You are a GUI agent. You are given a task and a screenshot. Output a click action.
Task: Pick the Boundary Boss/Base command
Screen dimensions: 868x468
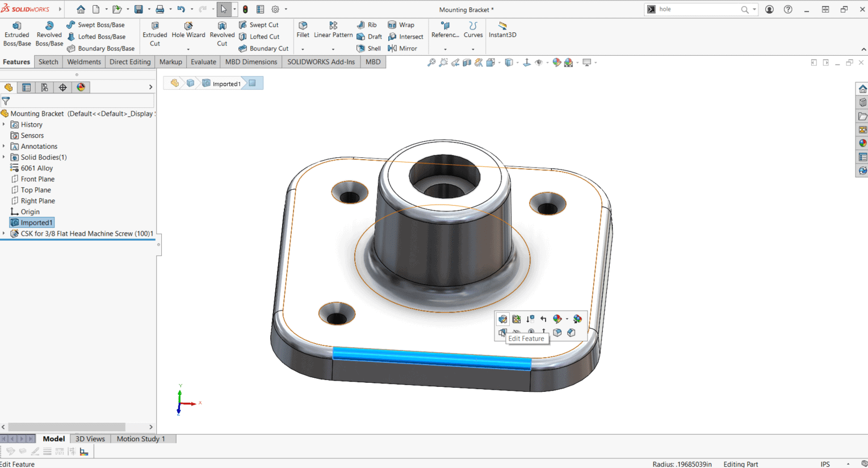pyautogui.click(x=100, y=49)
